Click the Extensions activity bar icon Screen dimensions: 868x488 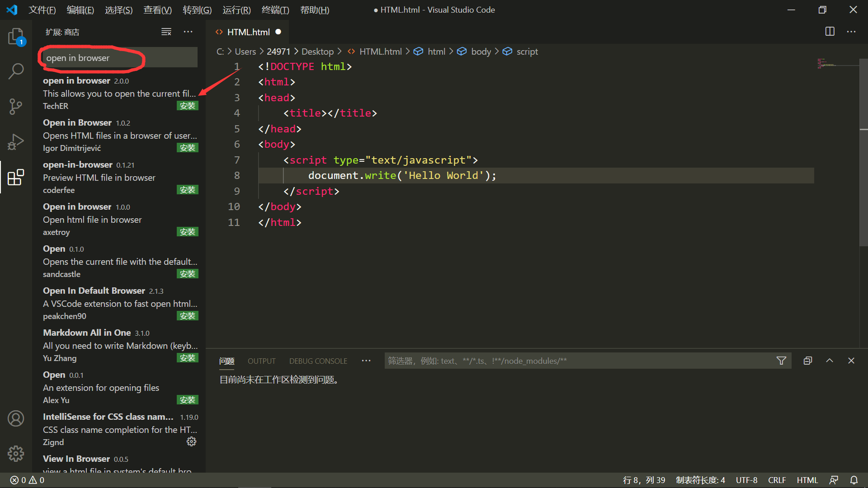pos(16,177)
